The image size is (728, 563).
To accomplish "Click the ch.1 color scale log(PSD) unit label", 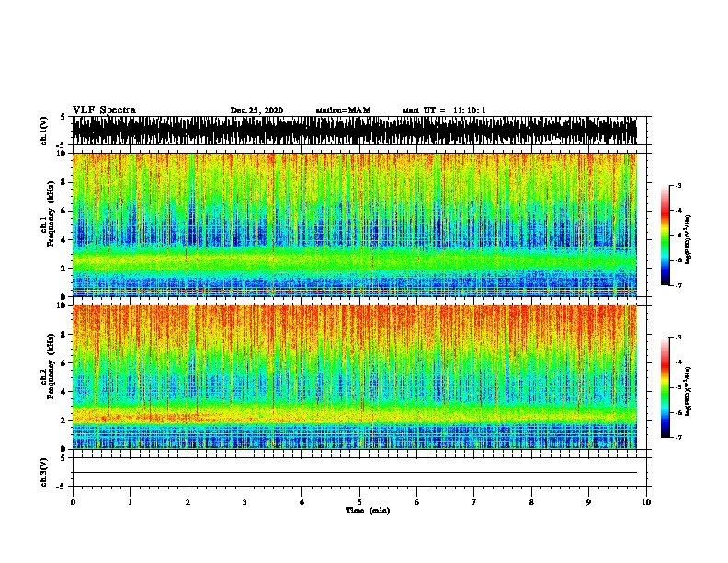I will tap(688, 240).
